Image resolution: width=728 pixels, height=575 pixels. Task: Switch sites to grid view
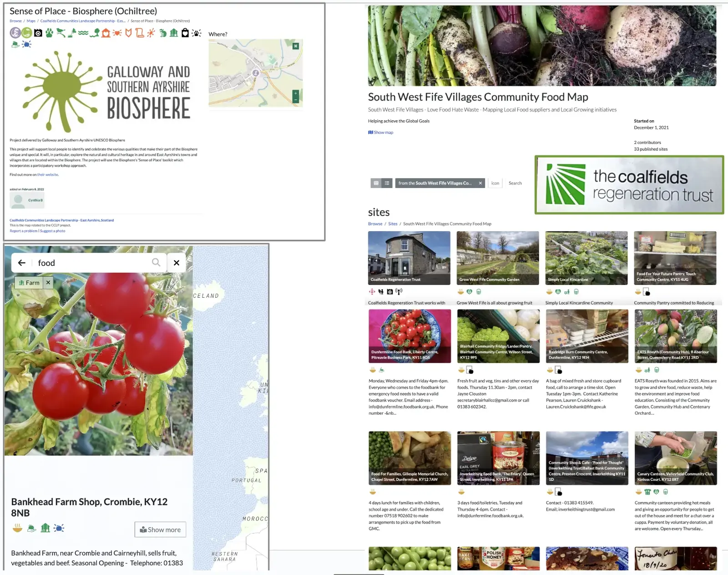click(376, 183)
